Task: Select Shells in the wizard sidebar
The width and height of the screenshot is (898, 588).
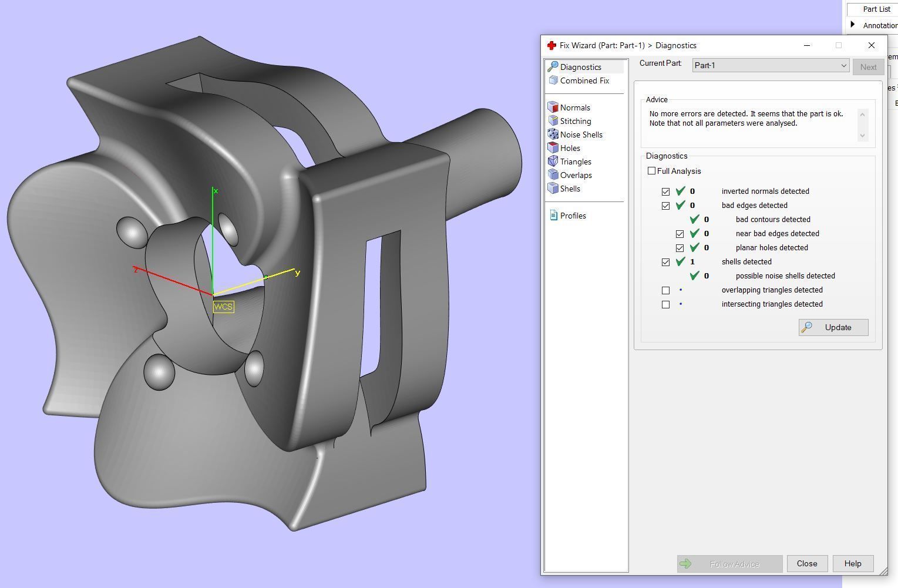Action: tap(570, 189)
